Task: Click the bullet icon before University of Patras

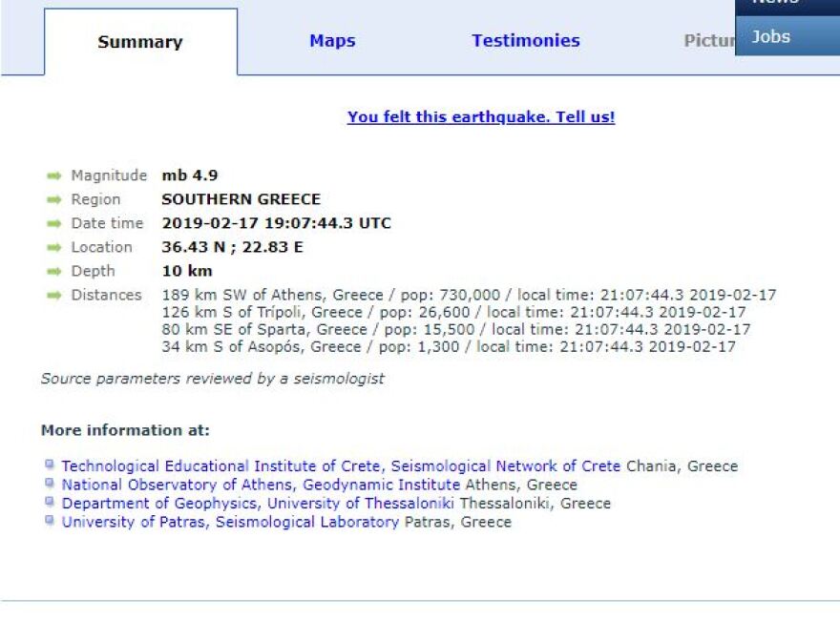Action: [x=50, y=521]
